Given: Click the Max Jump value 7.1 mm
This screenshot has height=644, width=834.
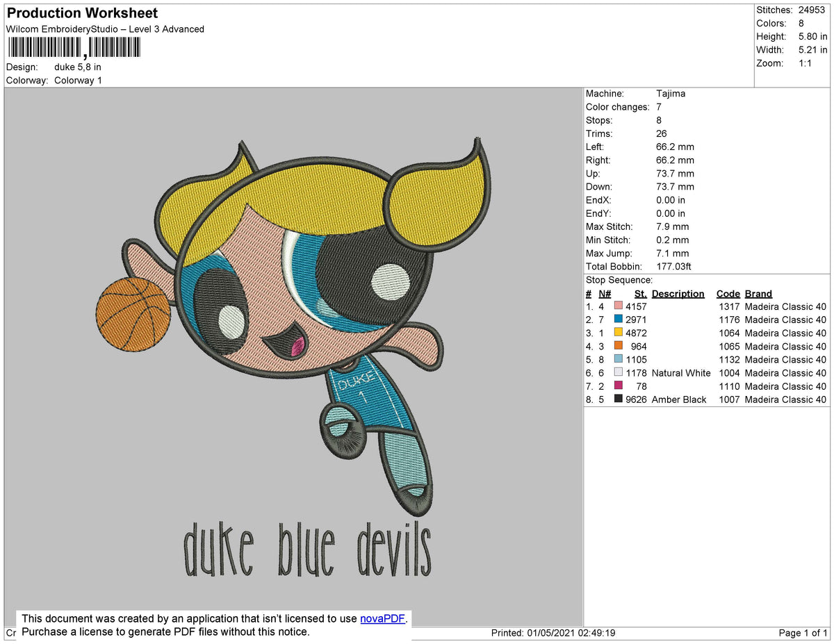Looking at the screenshot, I should [x=673, y=254].
